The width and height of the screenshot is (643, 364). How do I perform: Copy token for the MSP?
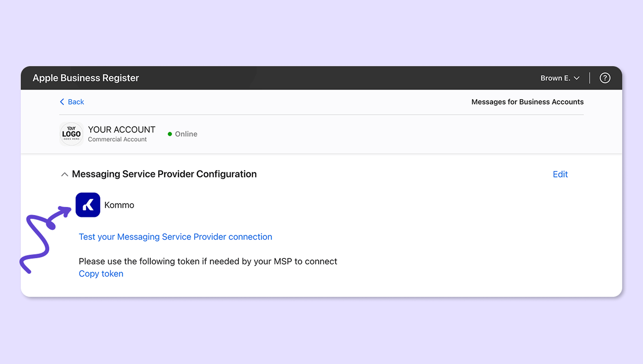pyautogui.click(x=101, y=273)
